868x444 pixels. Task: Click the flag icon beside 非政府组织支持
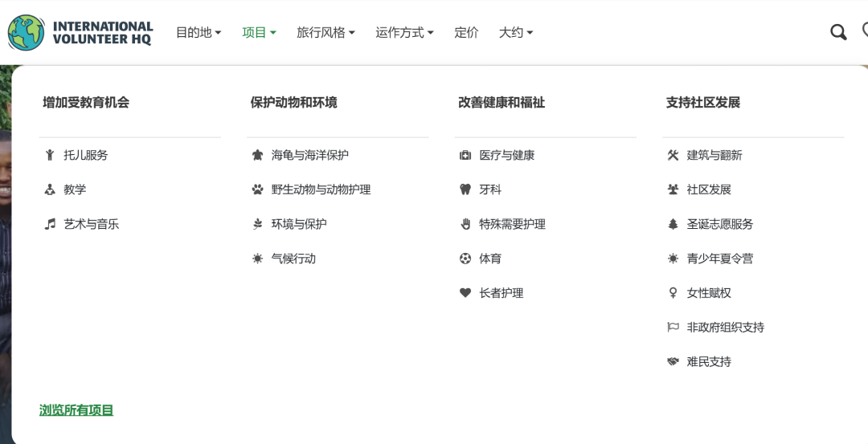[673, 327]
